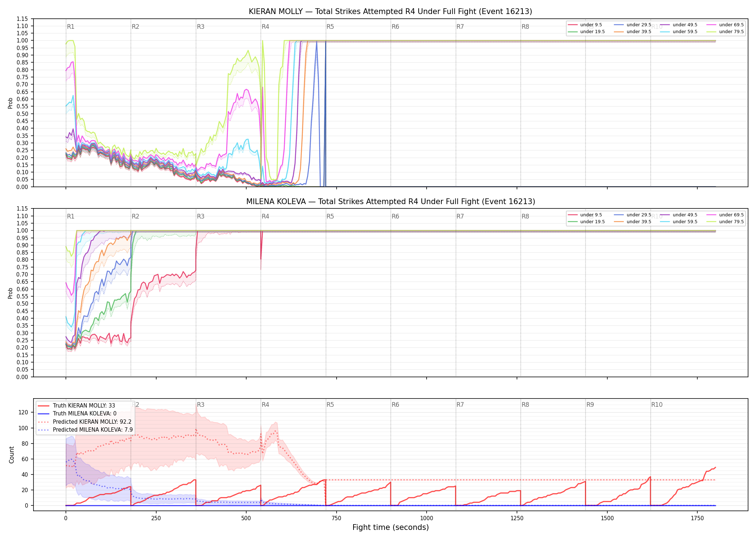Image resolution: width=756 pixels, height=540 pixels.
Task: Click 'under 39.5' legend entry in middle chart
Action: (x=633, y=222)
